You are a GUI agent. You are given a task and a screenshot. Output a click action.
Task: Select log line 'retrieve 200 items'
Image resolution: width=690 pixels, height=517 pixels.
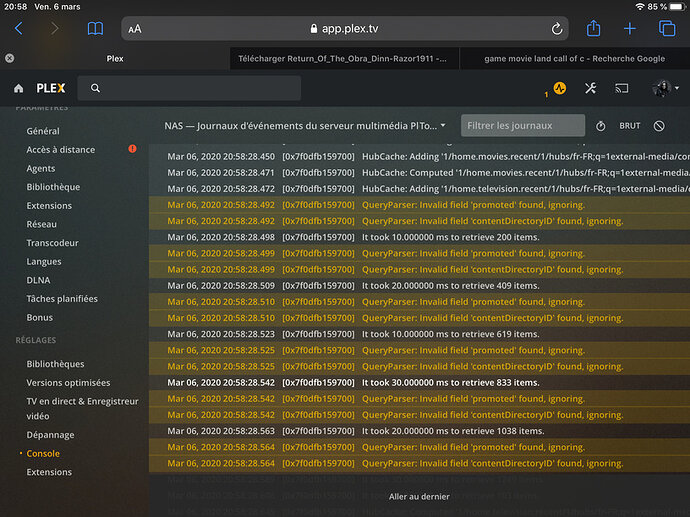click(419, 237)
